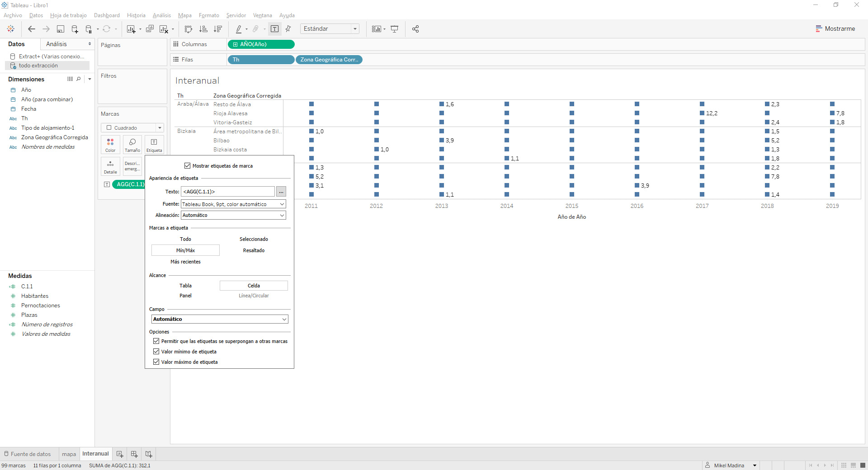Click the Detalle marks card
The height and width of the screenshot is (470, 868).
[110, 166]
